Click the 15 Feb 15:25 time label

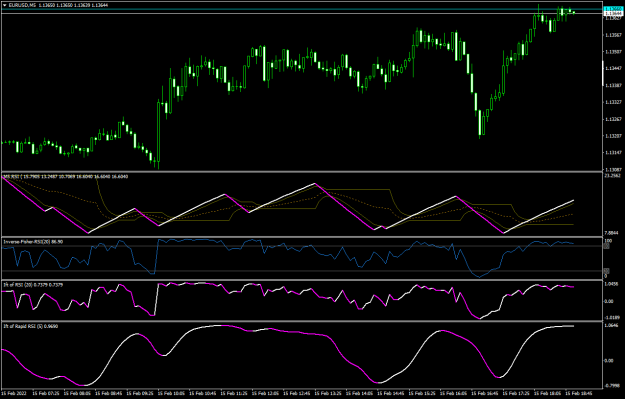click(x=422, y=393)
